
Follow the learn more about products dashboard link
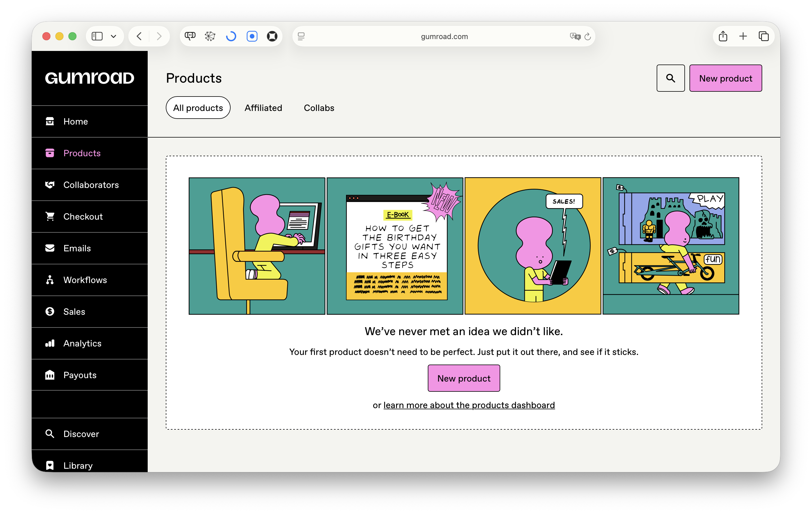click(x=469, y=405)
